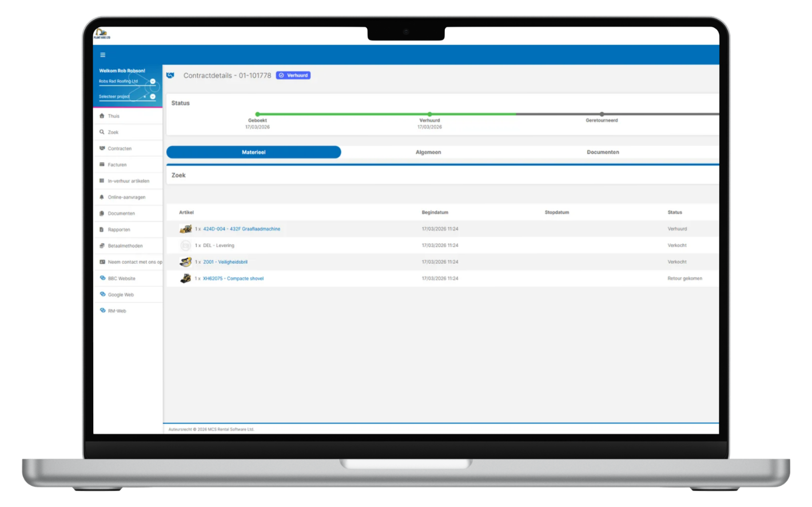
Task: Click the contact card icon in sidebar
Action: (102, 262)
